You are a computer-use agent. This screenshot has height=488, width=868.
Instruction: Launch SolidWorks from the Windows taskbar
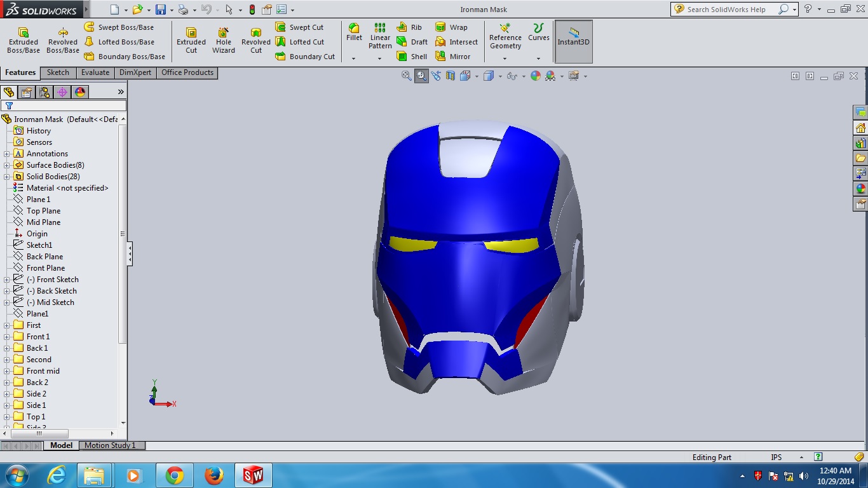[253, 475]
